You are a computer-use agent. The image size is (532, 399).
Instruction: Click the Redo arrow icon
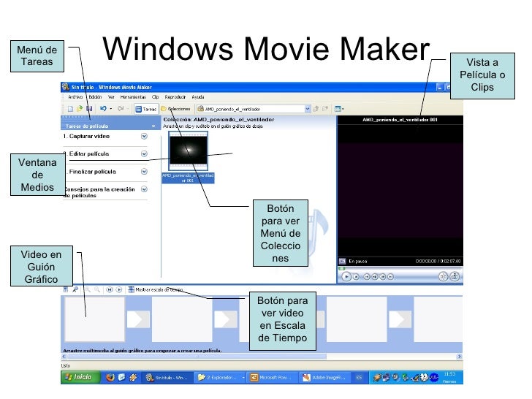[121, 109]
